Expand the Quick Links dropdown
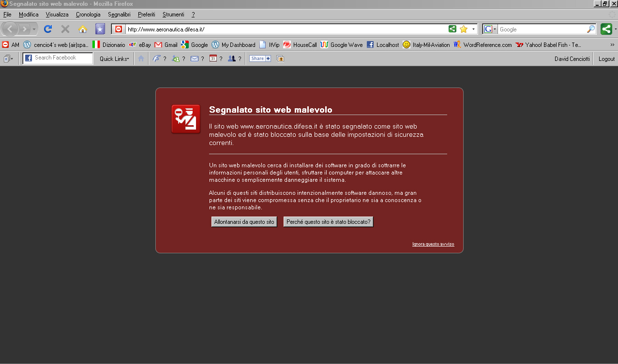 pos(114,58)
